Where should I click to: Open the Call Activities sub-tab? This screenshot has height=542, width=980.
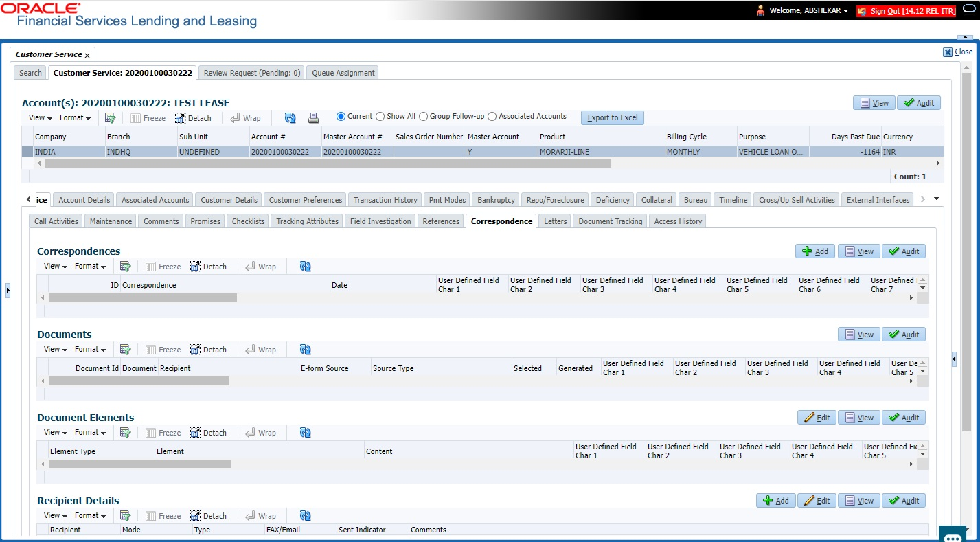click(x=56, y=221)
